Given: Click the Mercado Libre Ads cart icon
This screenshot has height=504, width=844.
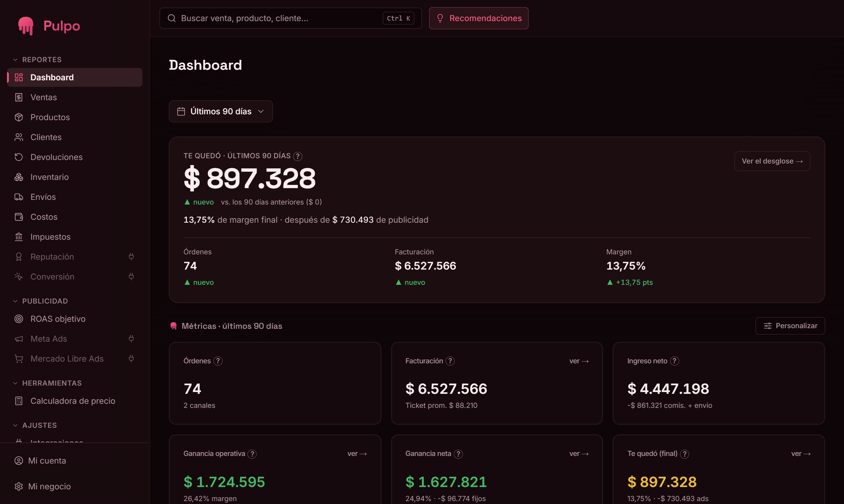Looking at the screenshot, I should coord(19,359).
